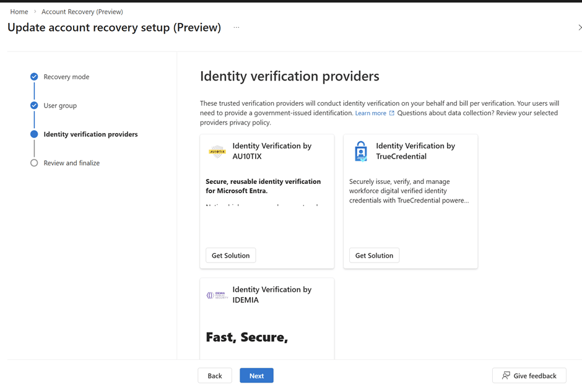This screenshot has height=392, width=582.
Task: Select the Review and finalize step circle
Action: point(34,163)
